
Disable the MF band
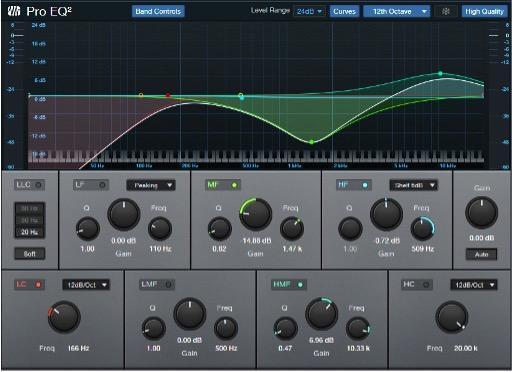[223, 185]
